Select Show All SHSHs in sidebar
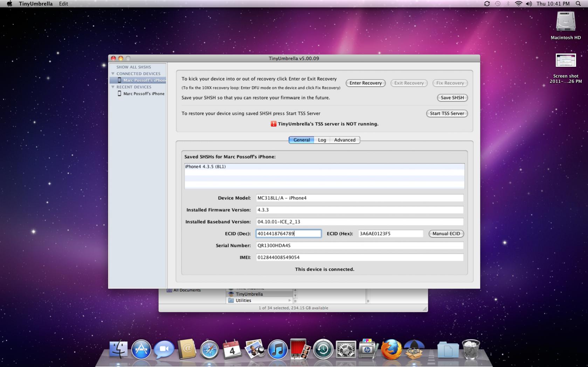Image resolution: width=588 pixels, height=367 pixels. 134,67
